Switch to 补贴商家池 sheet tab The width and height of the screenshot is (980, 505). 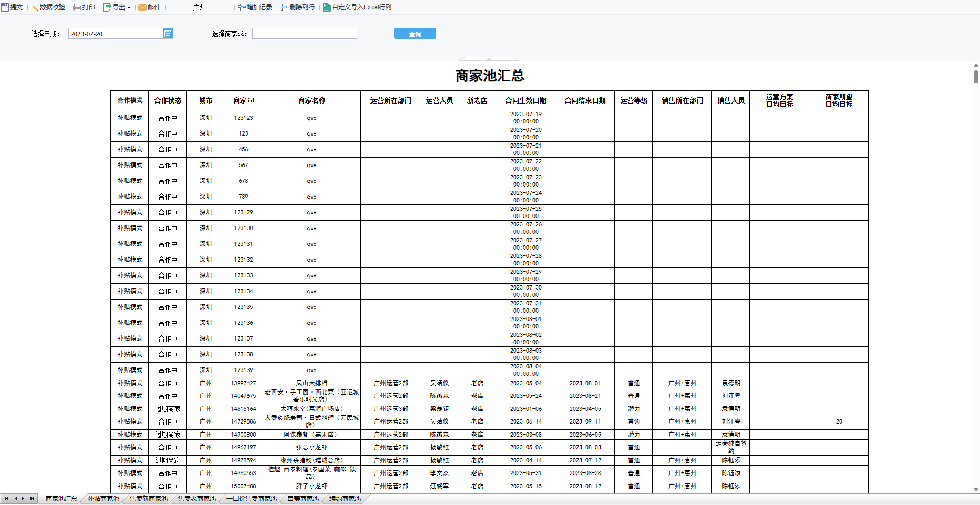tap(103, 499)
